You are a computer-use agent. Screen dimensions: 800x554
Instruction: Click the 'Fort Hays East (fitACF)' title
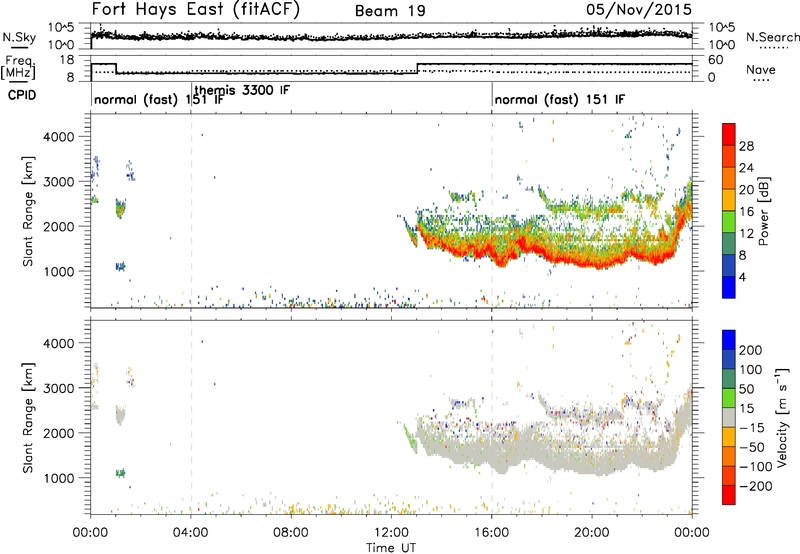coord(195,10)
